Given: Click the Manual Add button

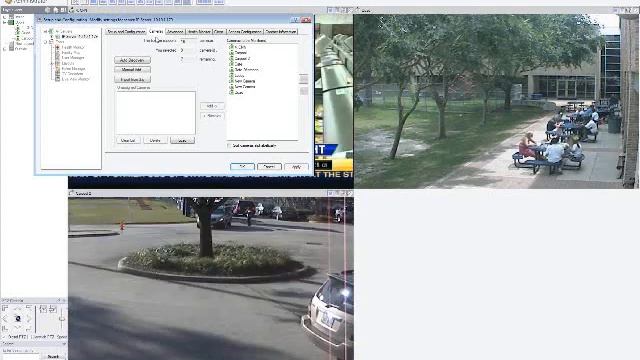Looking at the screenshot, I should point(132,70).
